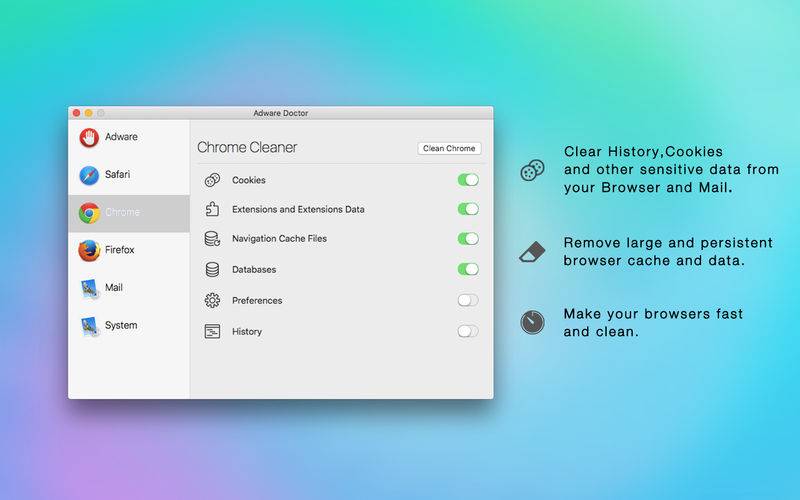Disable Extensions and Extensions Data toggle
The image size is (800, 500).
pyautogui.click(x=468, y=209)
